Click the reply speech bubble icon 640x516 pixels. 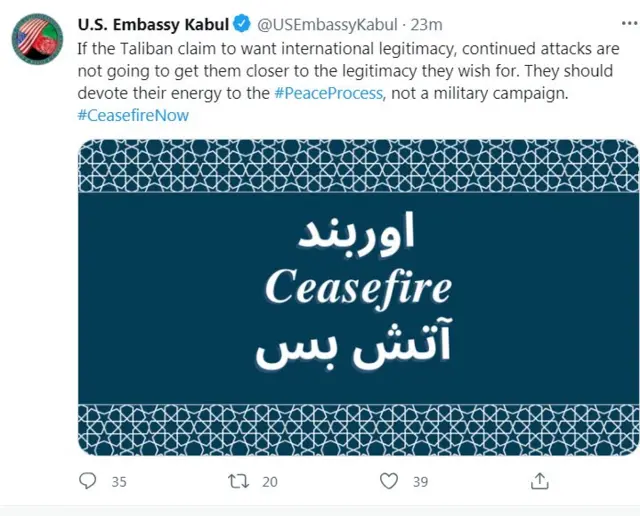(x=88, y=481)
